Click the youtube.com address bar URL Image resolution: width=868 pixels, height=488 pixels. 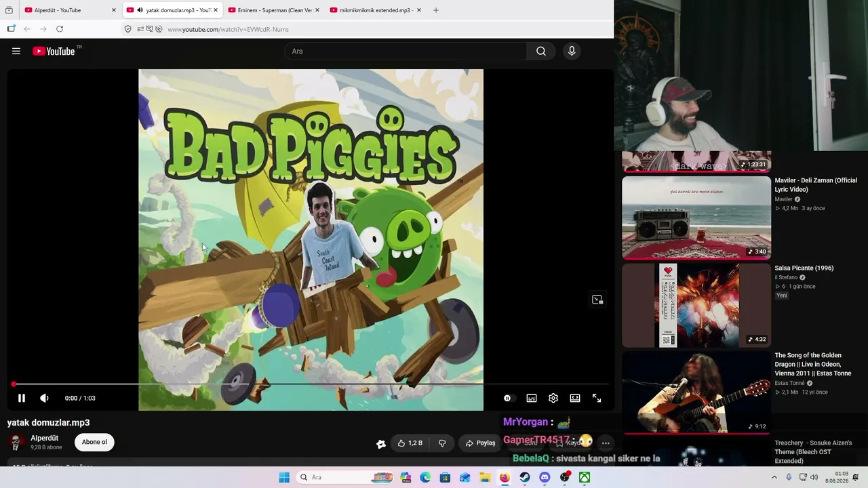click(228, 29)
